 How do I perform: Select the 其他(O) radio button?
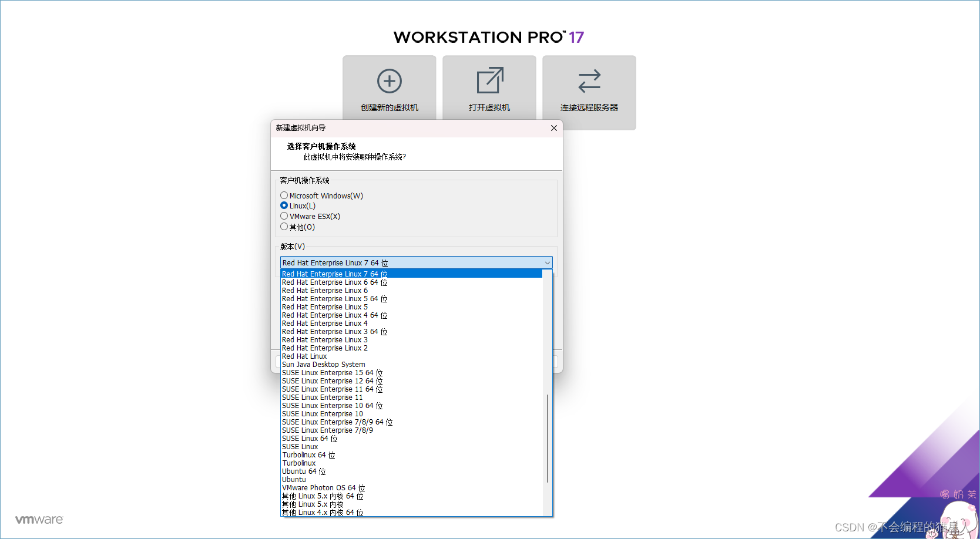click(x=284, y=227)
